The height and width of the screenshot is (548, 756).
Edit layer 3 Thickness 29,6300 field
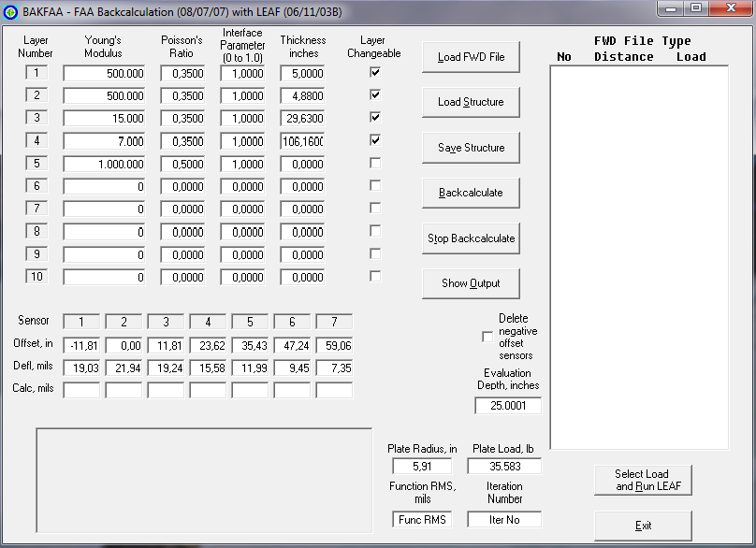point(302,119)
